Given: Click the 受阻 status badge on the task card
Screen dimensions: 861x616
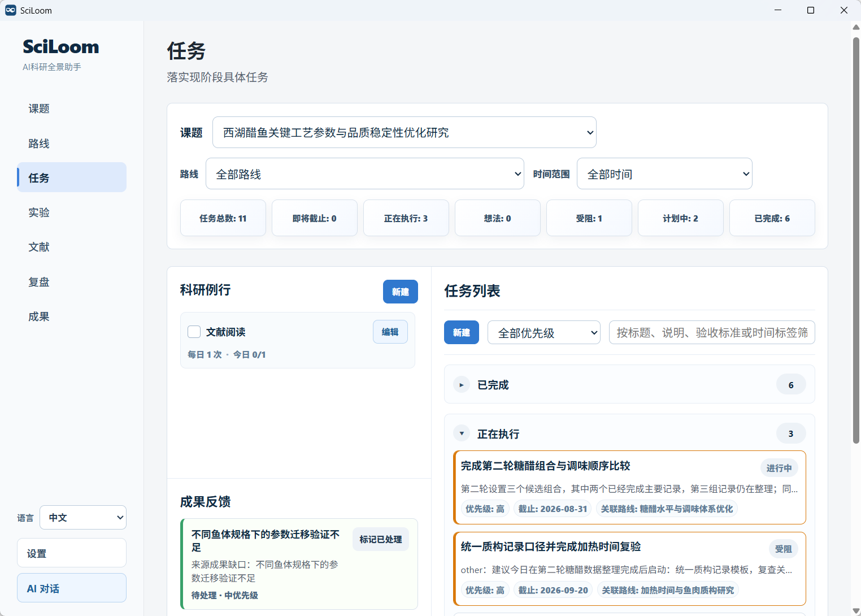Looking at the screenshot, I should 783,549.
